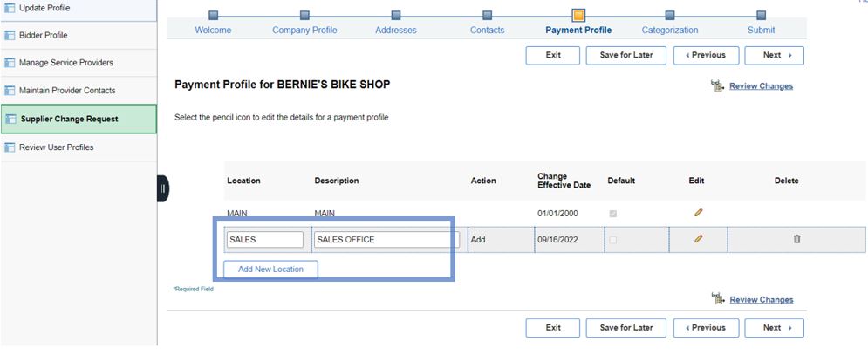Click the Addresses step square marker
868x362 pixels.
click(396, 15)
